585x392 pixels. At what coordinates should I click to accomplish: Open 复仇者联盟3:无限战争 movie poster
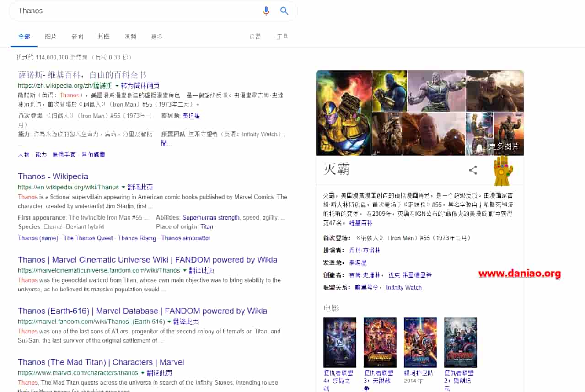coord(380,343)
